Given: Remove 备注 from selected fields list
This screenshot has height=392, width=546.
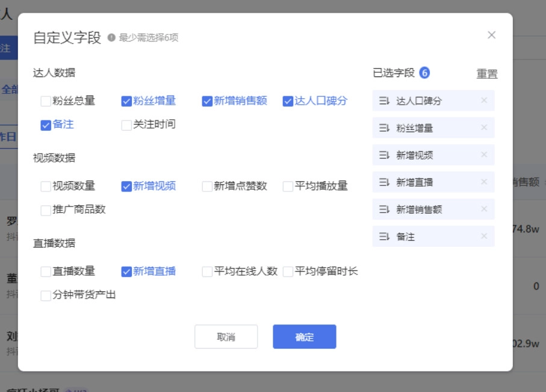Looking at the screenshot, I should click(x=483, y=237).
